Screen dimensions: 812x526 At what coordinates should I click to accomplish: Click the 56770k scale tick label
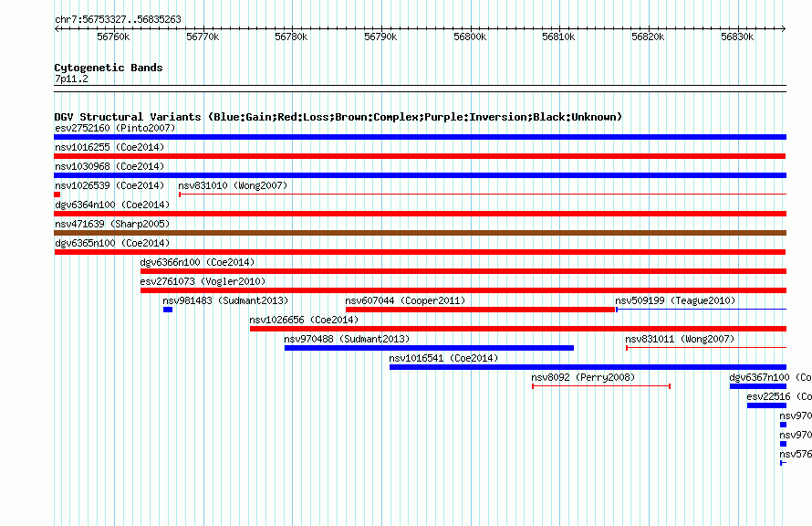pos(203,37)
